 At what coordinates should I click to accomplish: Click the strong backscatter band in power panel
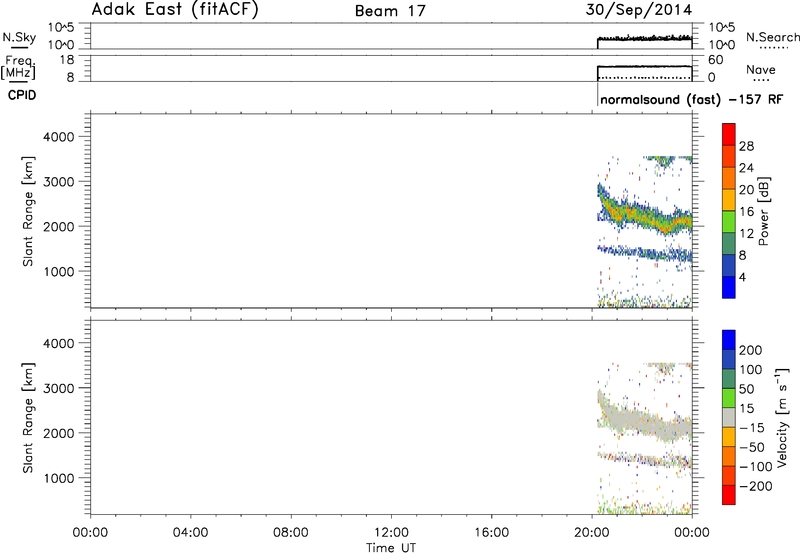coord(643,215)
